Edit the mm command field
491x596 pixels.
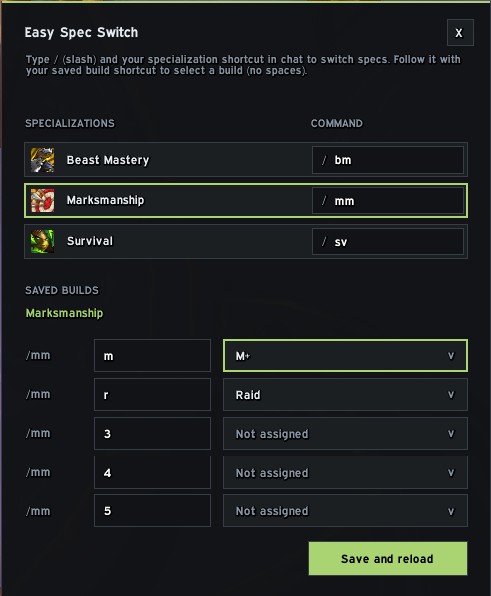coord(388,200)
